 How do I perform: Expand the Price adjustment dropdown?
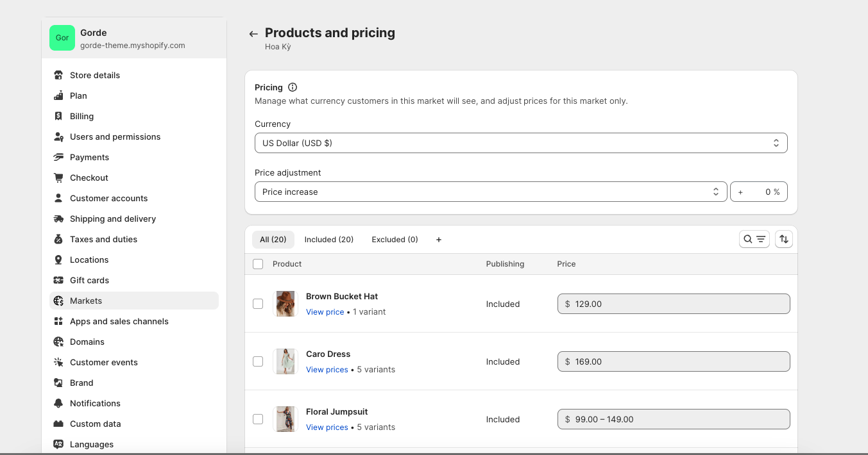(x=490, y=192)
